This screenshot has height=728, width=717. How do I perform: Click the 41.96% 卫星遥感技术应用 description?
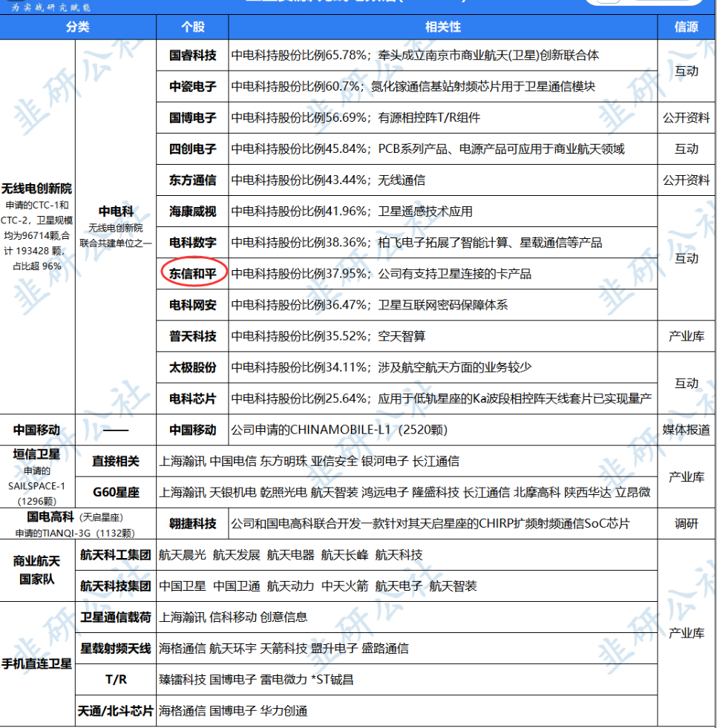[x=443, y=211]
